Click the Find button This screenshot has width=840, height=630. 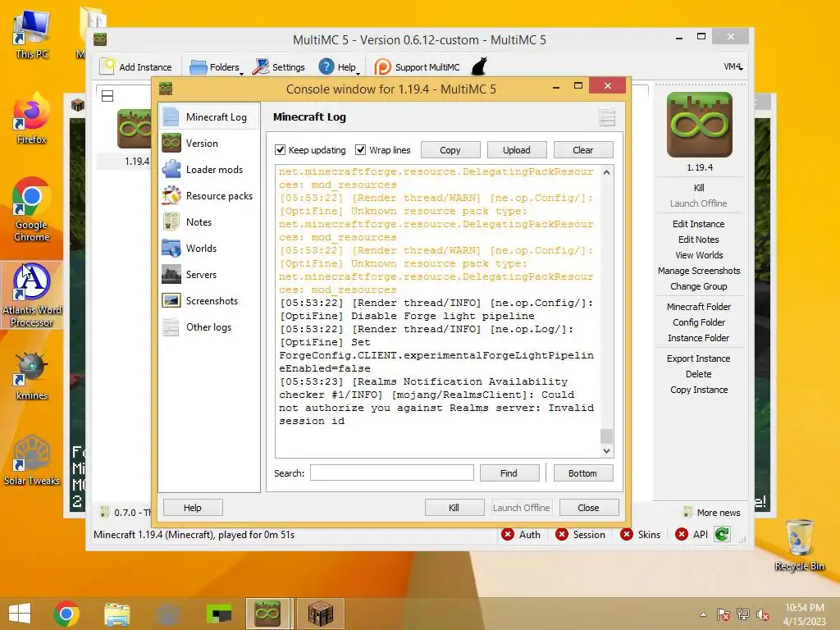click(509, 473)
